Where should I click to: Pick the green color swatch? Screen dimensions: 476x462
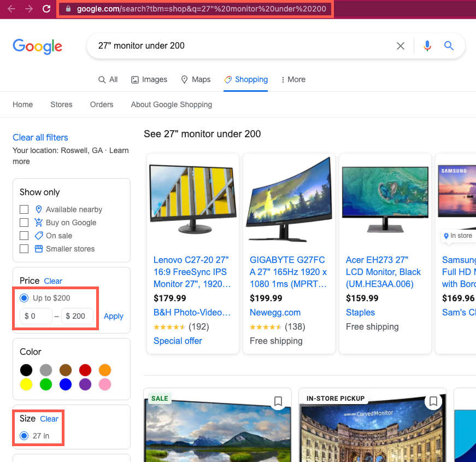coord(46,384)
